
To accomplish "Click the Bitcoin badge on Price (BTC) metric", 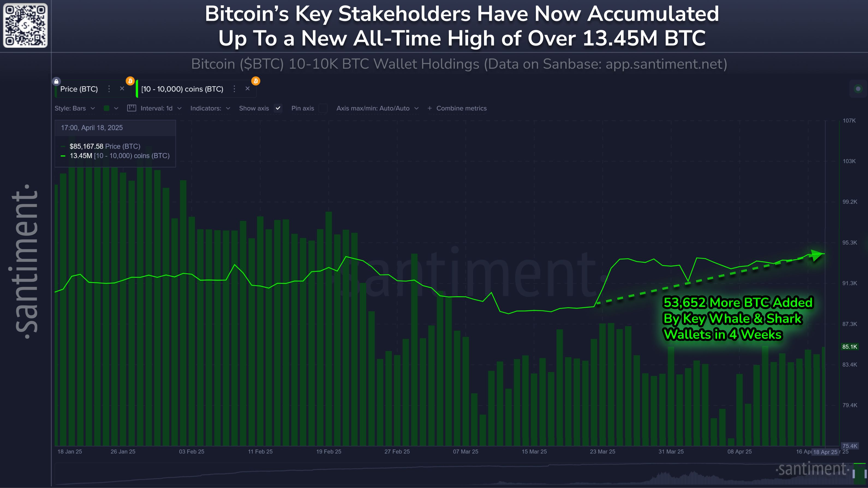I will point(131,81).
